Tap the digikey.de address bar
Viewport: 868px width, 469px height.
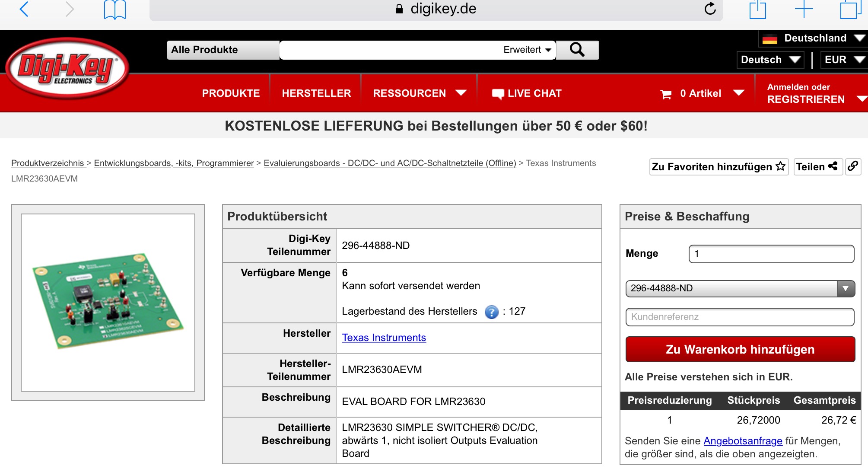tap(436, 9)
